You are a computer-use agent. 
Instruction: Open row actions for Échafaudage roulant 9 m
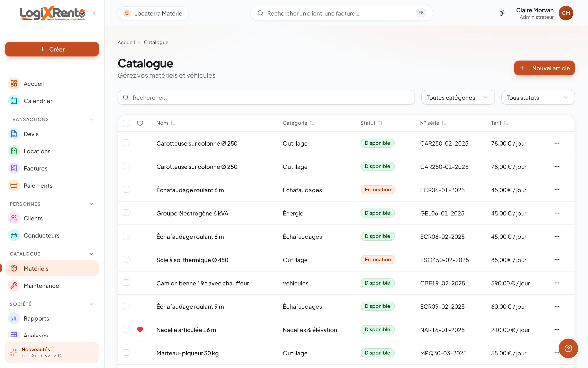point(557,306)
